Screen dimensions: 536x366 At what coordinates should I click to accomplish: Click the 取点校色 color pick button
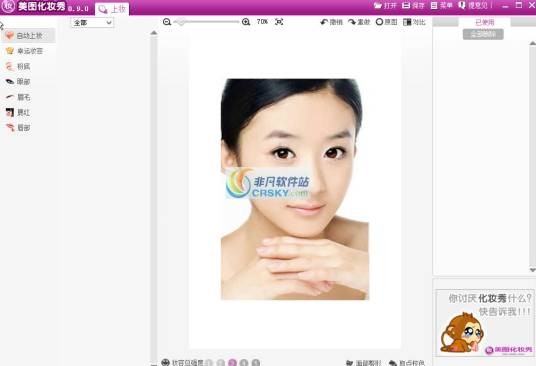click(407, 363)
